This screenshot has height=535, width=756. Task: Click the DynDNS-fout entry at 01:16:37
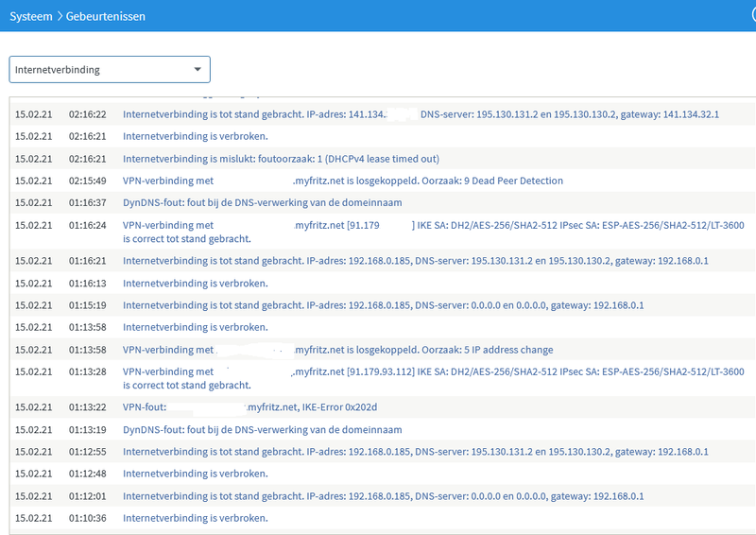pos(262,202)
